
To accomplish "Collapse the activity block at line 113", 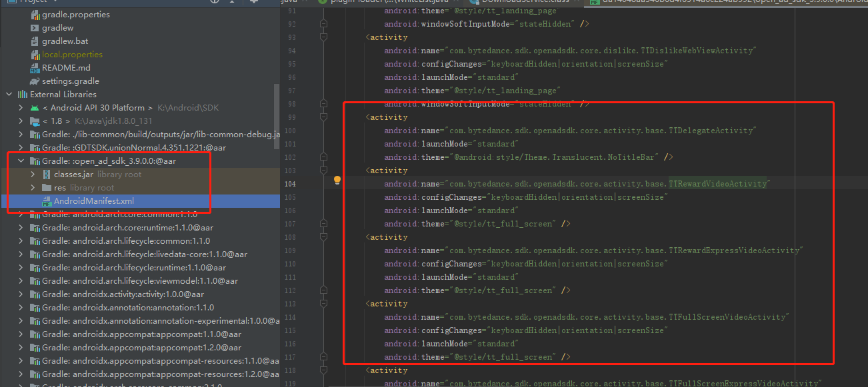I will 323,304.
